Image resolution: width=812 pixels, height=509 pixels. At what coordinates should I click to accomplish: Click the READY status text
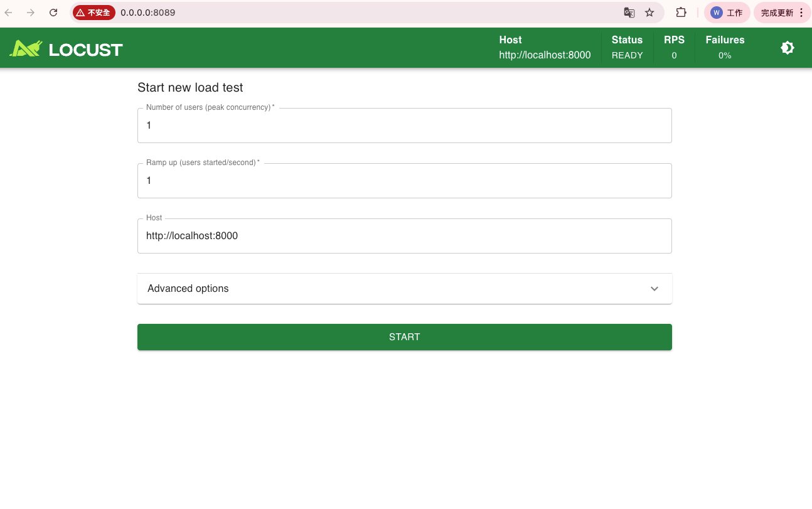point(628,55)
